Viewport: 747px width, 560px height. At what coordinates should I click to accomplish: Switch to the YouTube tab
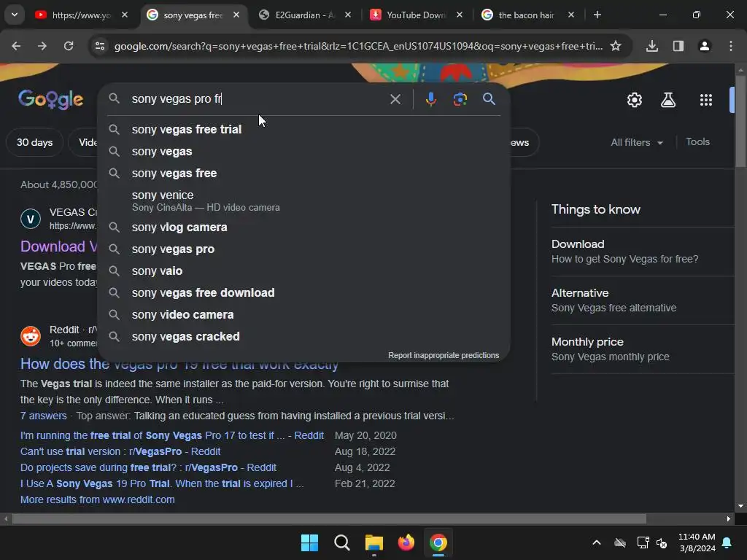pyautogui.click(x=81, y=15)
